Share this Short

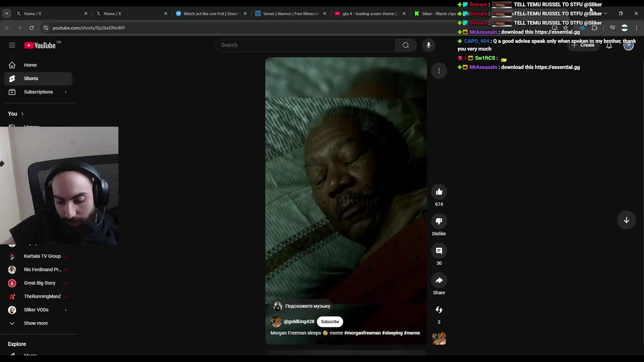point(439,280)
